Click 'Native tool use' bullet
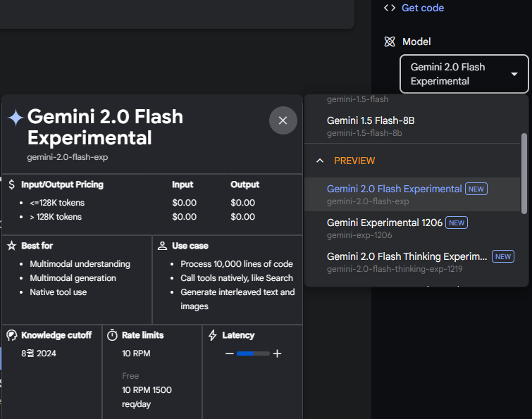 pyautogui.click(x=58, y=292)
